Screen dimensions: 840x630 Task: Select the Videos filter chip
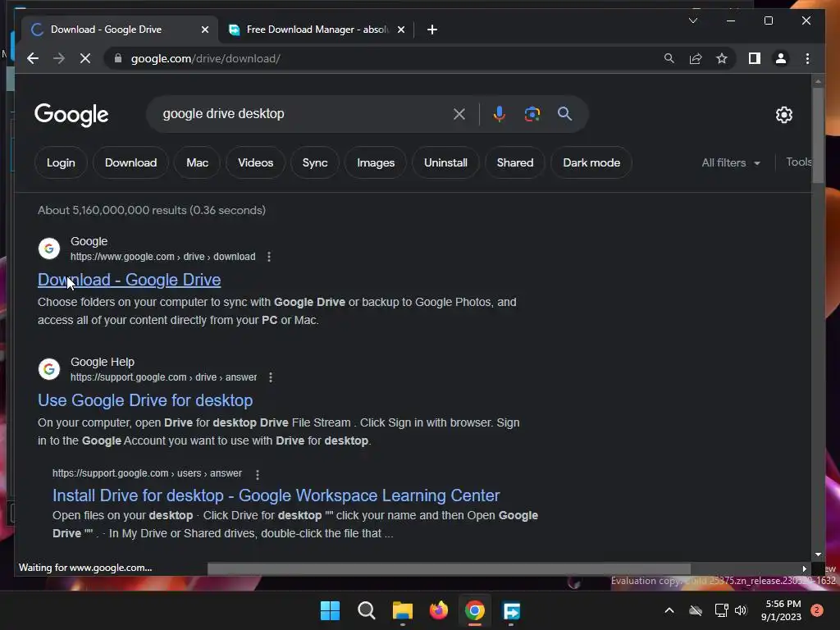(256, 162)
